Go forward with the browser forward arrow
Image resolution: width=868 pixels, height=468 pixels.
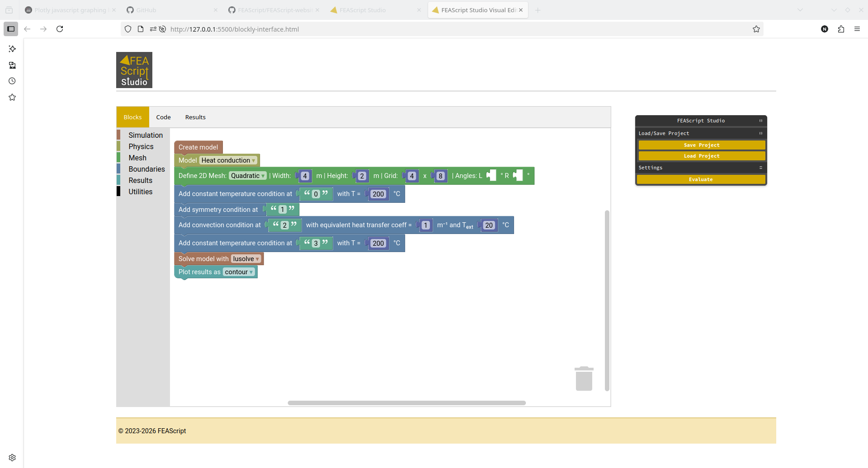[x=43, y=29]
